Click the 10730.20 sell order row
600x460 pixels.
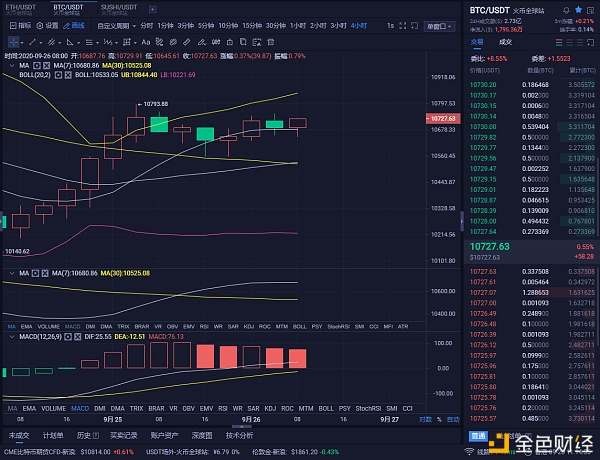(x=520, y=85)
